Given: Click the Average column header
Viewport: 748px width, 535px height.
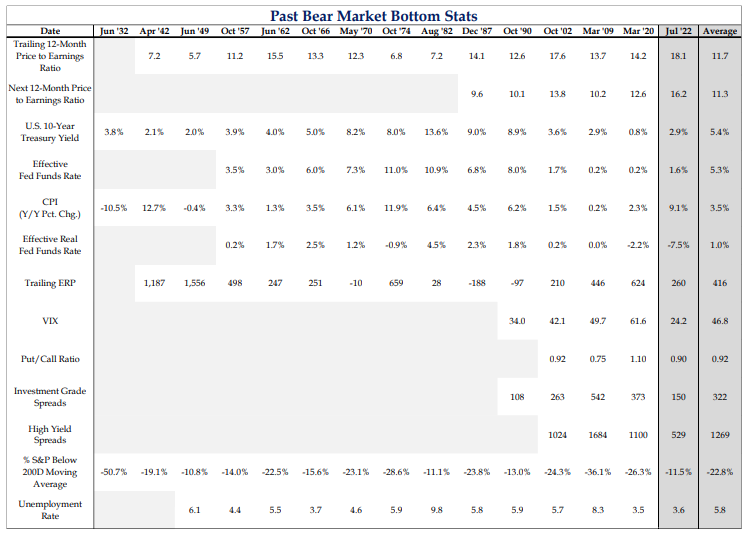Looking at the screenshot, I should [x=720, y=32].
